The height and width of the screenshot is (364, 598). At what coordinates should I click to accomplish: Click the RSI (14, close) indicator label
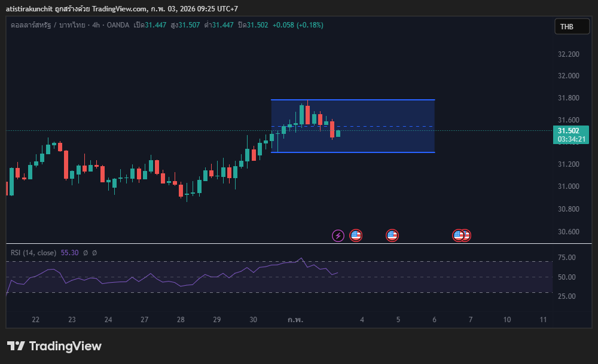pyautogui.click(x=33, y=253)
